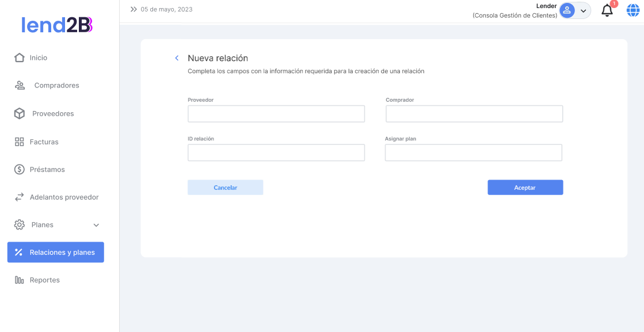
Task: Click the Proveedores cube icon
Action: pyautogui.click(x=20, y=113)
